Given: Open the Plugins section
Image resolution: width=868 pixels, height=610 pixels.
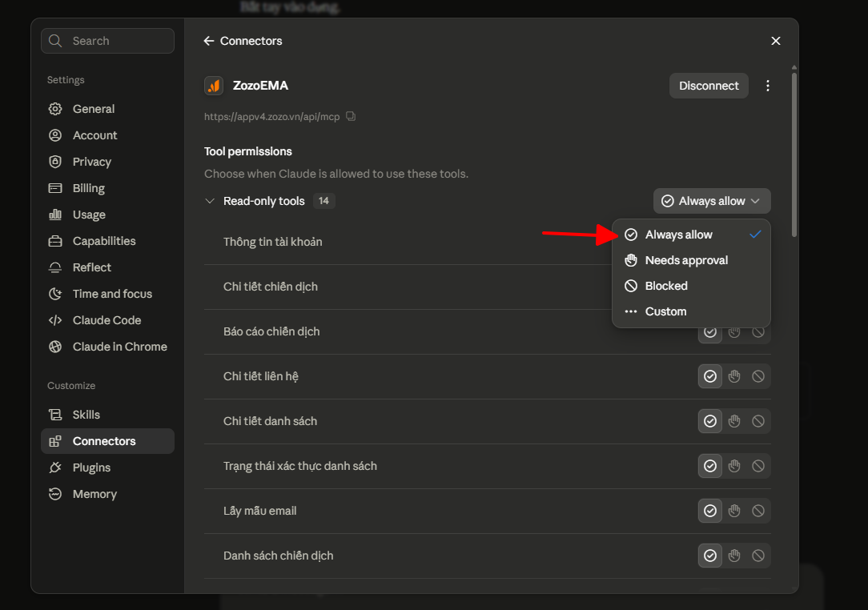Looking at the screenshot, I should 107,468.
